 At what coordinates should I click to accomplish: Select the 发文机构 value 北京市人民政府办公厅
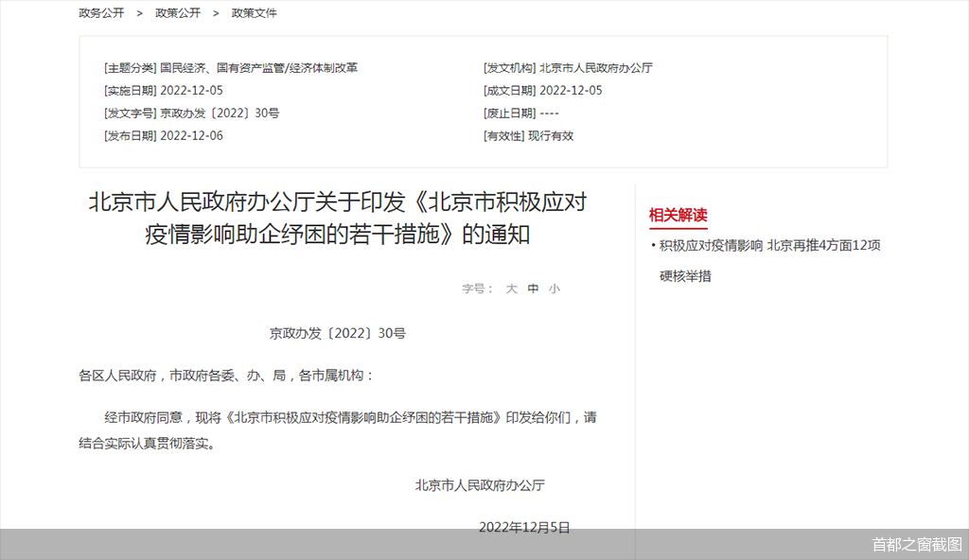click(x=595, y=67)
